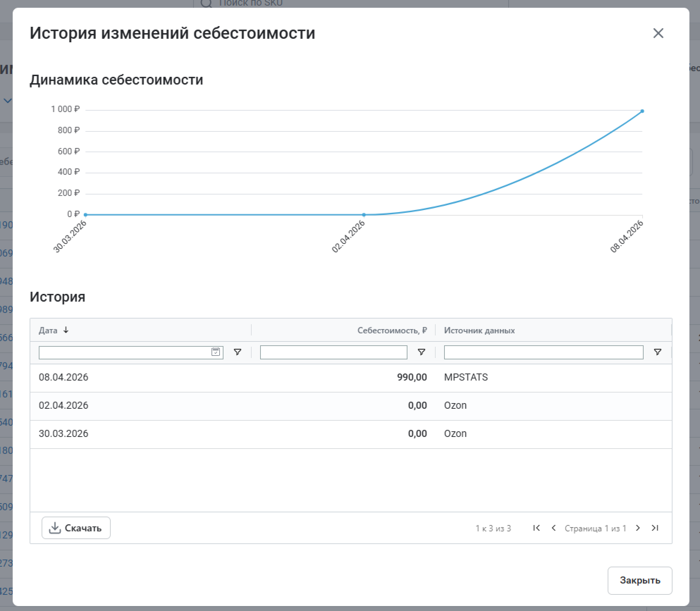The height and width of the screenshot is (611, 700).
Task: Sort by Источник данных column header
Action: coord(479,331)
